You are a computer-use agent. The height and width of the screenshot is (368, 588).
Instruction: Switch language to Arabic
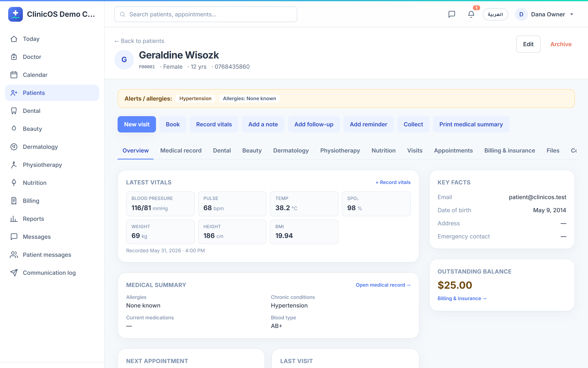pyautogui.click(x=495, y=14)
